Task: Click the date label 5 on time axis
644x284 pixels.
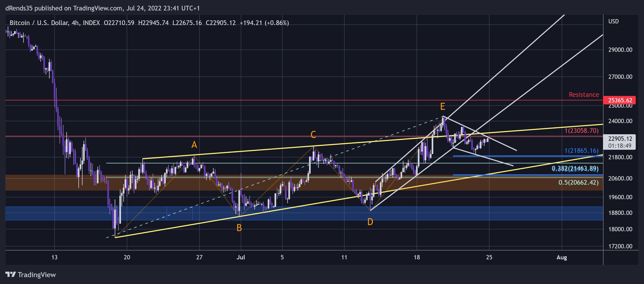Action: click(x=282, y=257)
